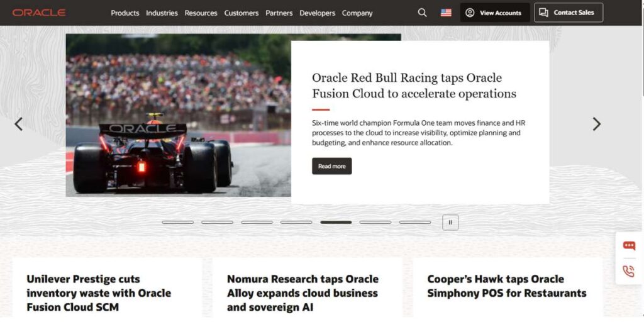This screenshot has width=644, height=322.
Task: Pause the carousel autoplay
Action: (x=450, y=223)
